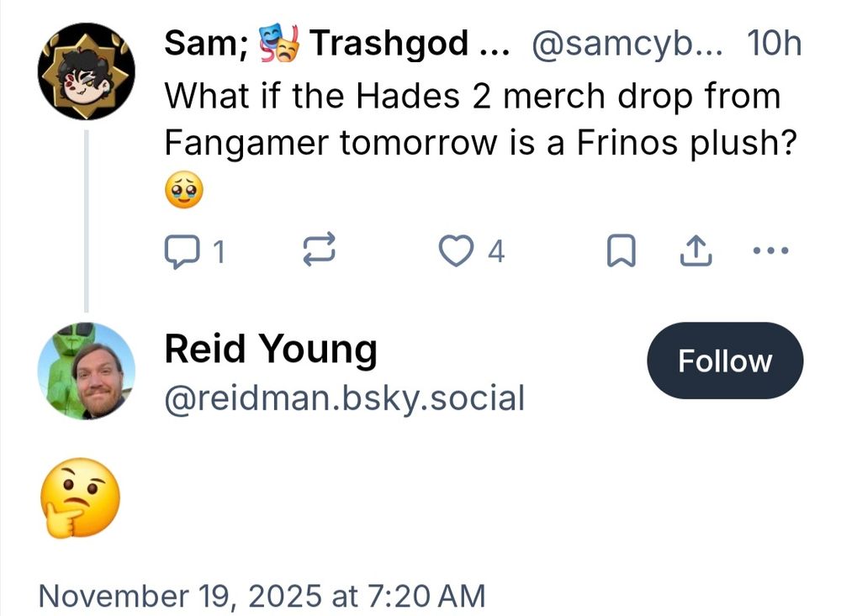This screenshot has width=841, height=616.
Task: Click the @samcyb handle
Action: pos(627,44)
